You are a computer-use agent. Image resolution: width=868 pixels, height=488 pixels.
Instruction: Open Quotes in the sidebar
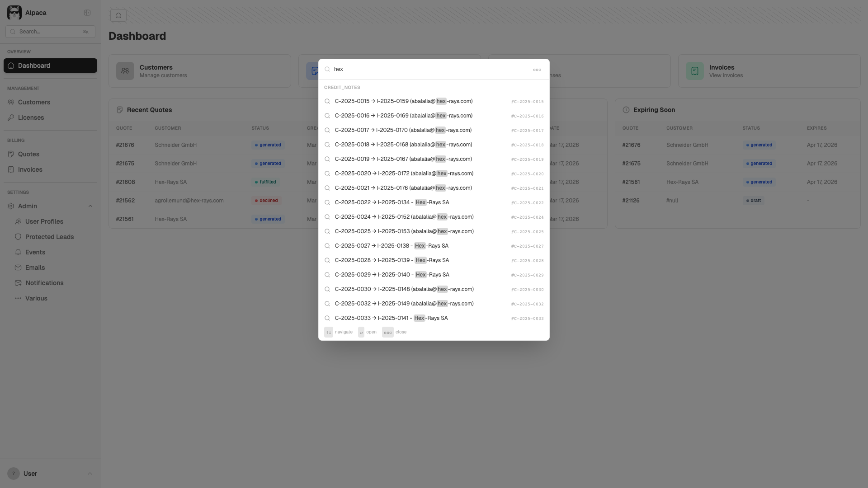coord(28,154)
